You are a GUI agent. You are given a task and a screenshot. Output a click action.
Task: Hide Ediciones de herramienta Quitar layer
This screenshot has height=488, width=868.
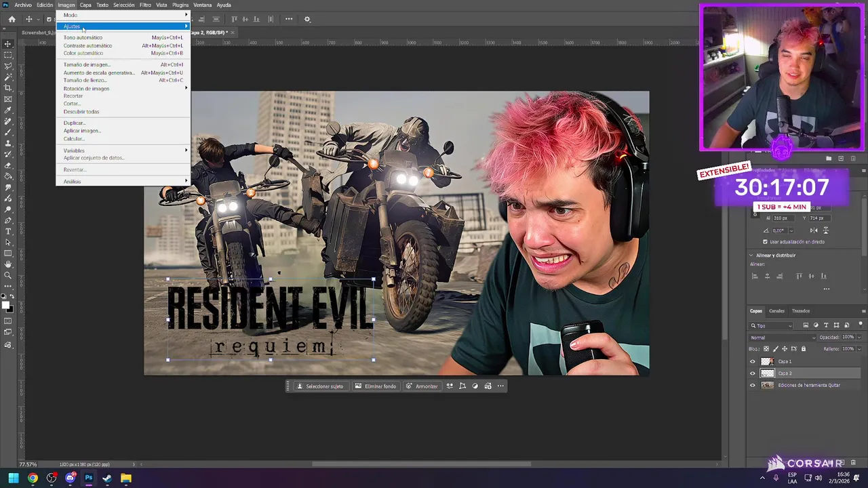[x=752, y=385]
